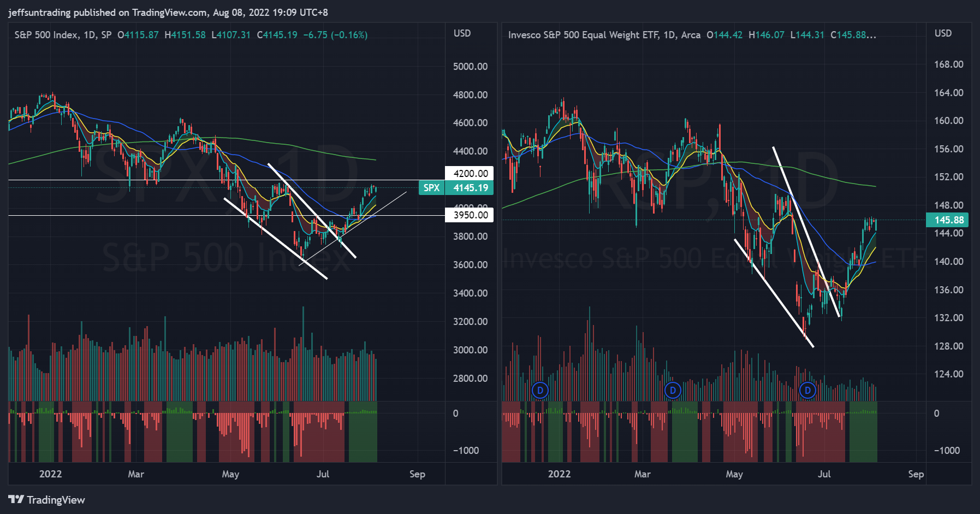Click the 4145.19 current price label
The height and width of the screenshot is (514, 980).
470,188
